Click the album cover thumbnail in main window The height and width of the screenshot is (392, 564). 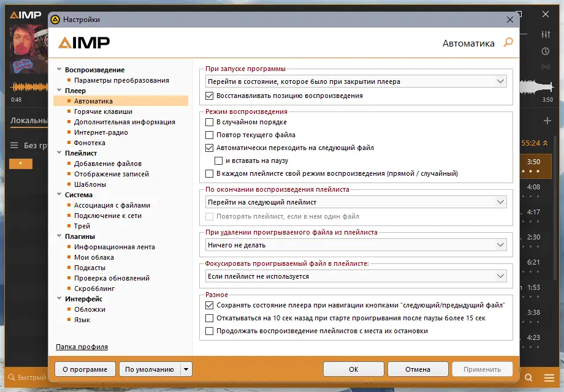[29, 49]
